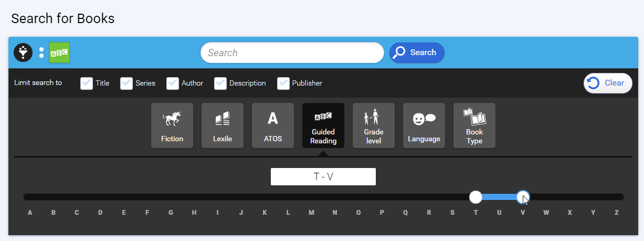The image size is (644, 241).
Task: Click the slider track at letter M
Action: pos(311,197)
